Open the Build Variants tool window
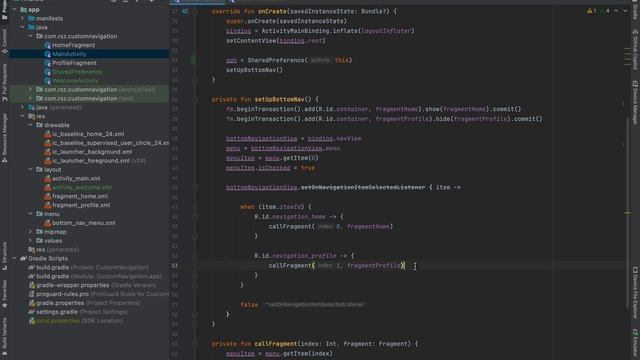 click(x=4, y=337)
